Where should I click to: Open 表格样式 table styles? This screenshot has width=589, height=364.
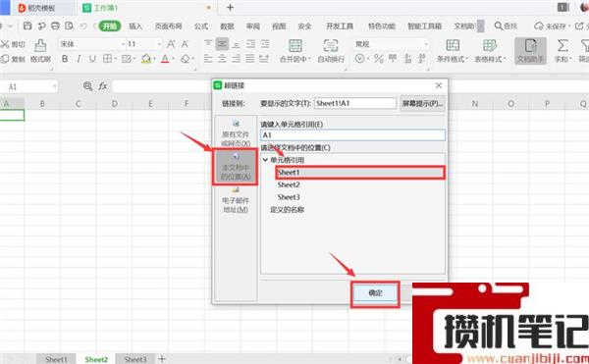coord(490,51)
